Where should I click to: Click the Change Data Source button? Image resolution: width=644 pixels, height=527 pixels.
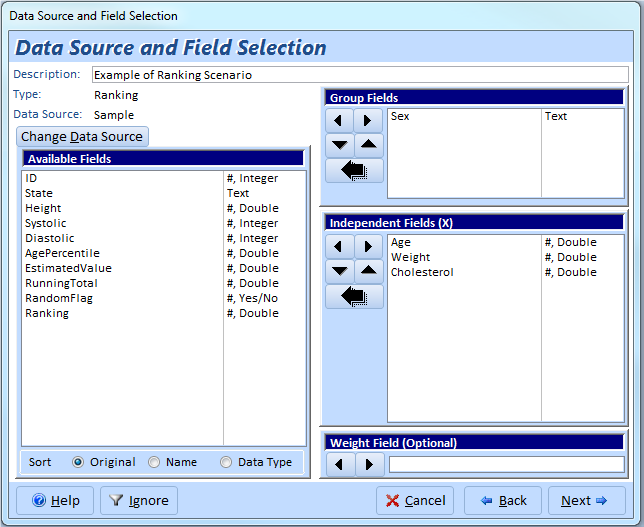coord(82,136)
